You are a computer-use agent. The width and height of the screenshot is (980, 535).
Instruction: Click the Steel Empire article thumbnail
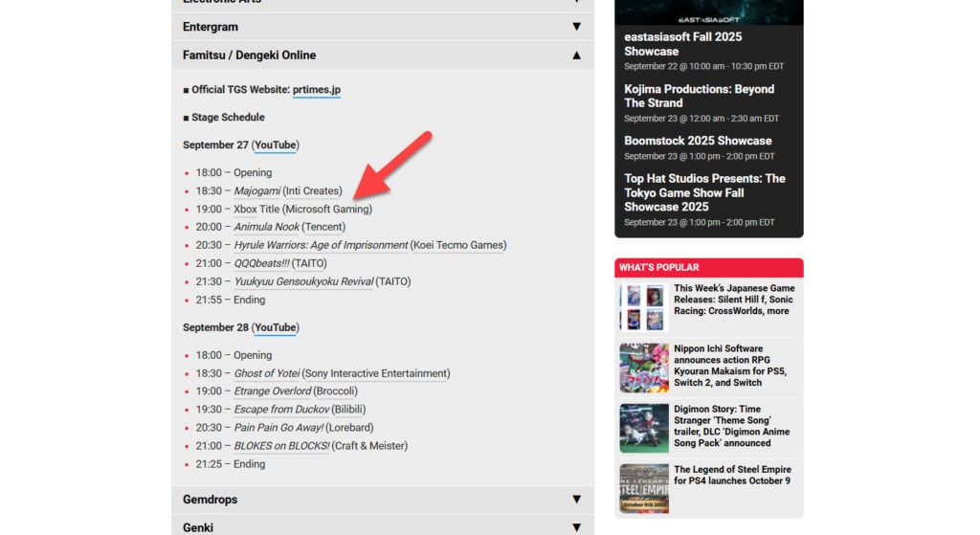(644, 489)
